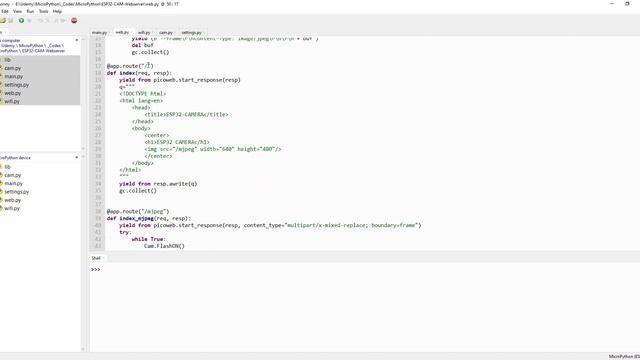The height and width of the screenshot is (360, 640).
Task: Step over in debugger
Action: [40, 20]
